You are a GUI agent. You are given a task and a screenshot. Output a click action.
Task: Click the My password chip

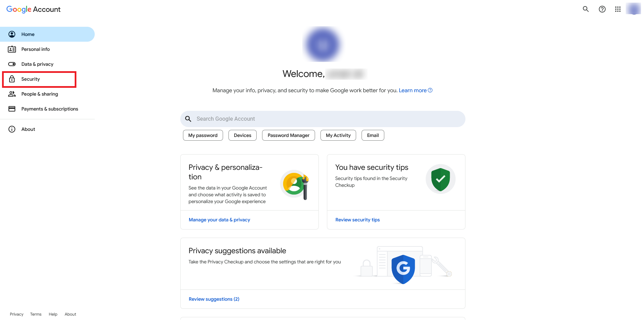(x=203, y=135)
